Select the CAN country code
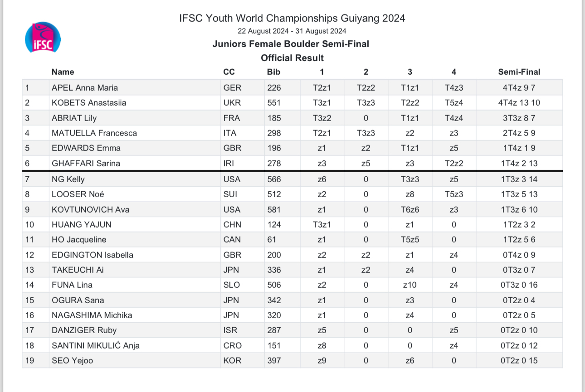 coord(232,240)
